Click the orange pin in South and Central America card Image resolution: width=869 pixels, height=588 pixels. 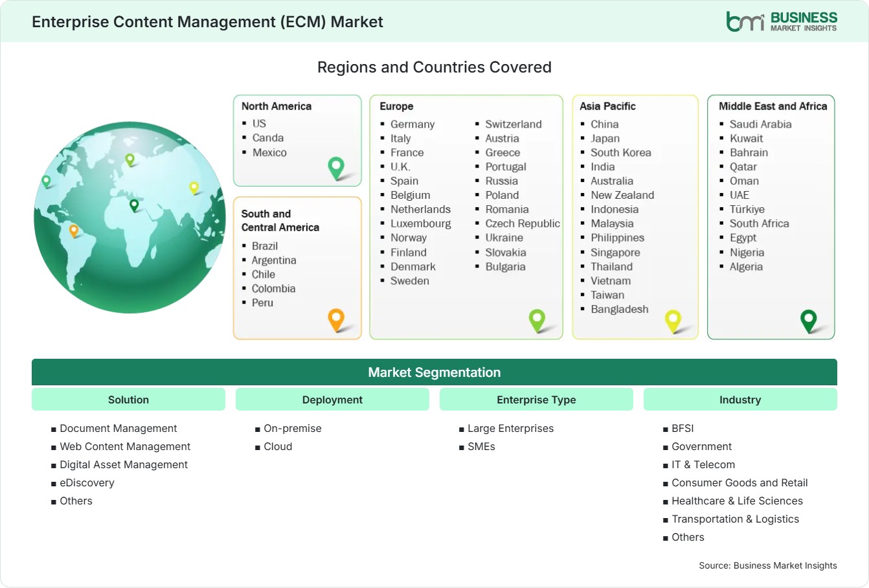[336, 320]
